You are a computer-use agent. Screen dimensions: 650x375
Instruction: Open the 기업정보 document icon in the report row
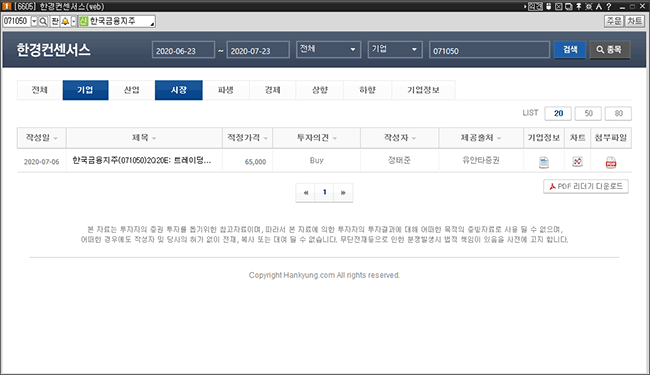[x=544, y=162]
